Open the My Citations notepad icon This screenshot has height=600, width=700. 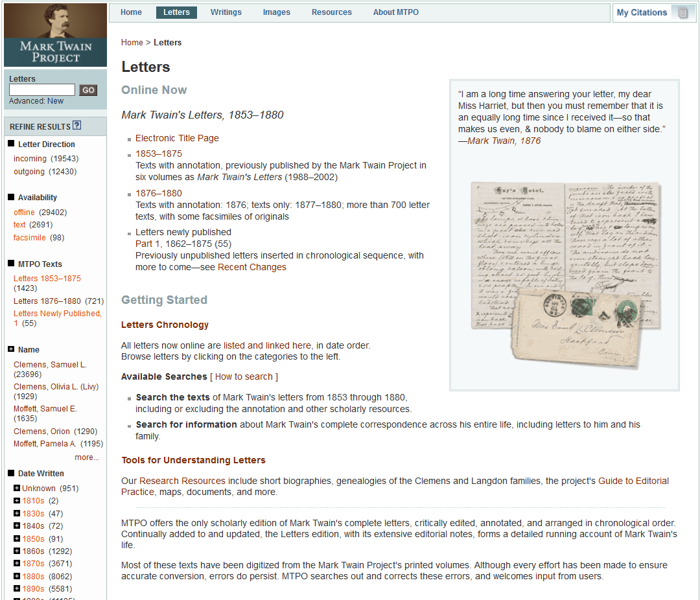[x=682, y=13]
